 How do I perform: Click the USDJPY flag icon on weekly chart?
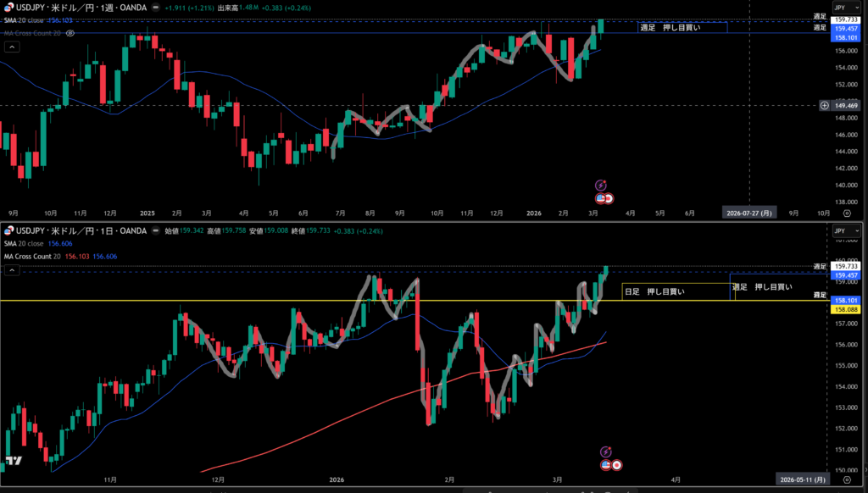point(7,8)
